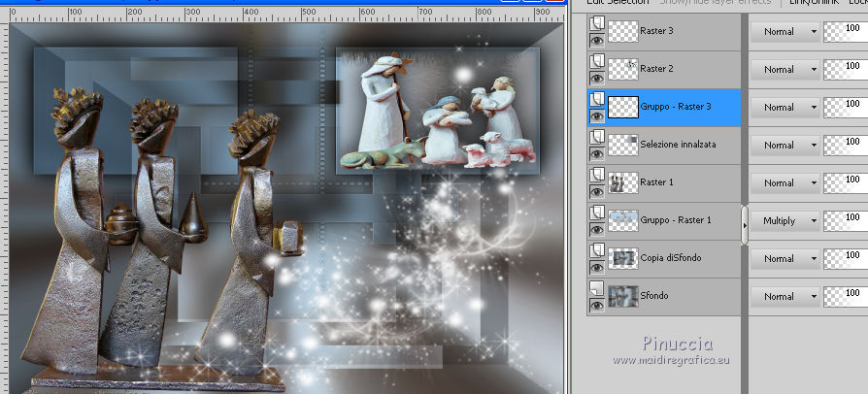The width and height of the screenshot is (868, 394).
Task: Hide the Gruppo - Raster 1 layer
Action: pos(597,229)
